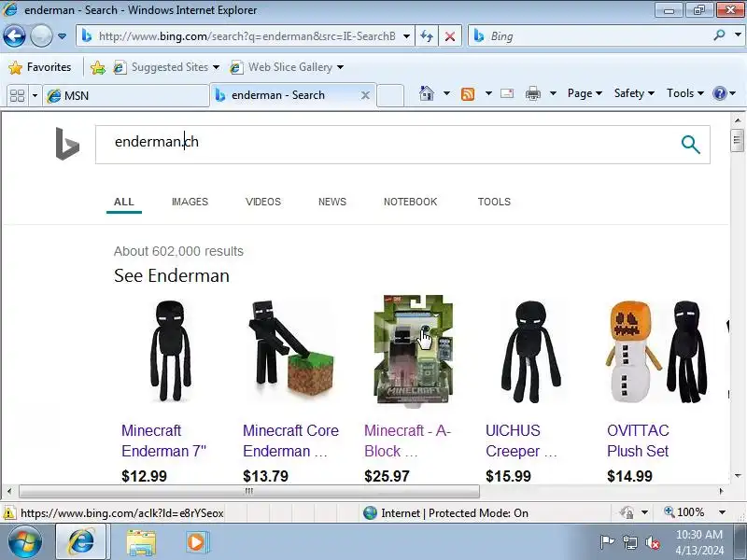
Task: Click the Print icon
Action: [532, 94]
